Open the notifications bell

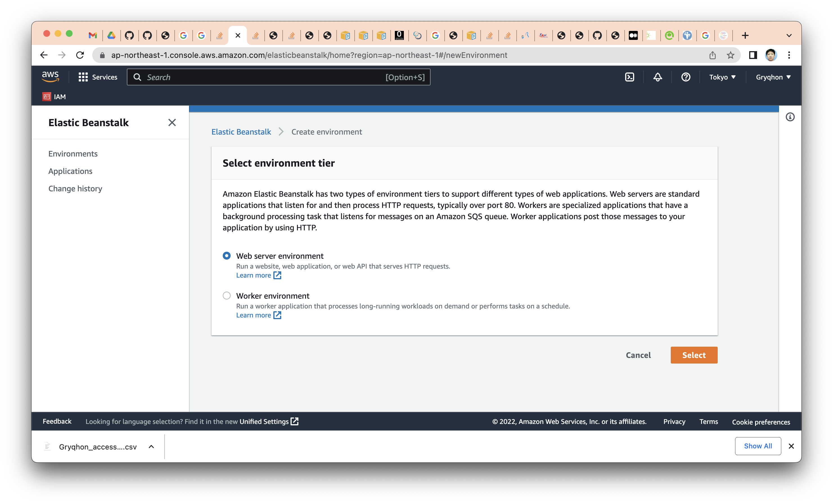[x=657, y=77]
